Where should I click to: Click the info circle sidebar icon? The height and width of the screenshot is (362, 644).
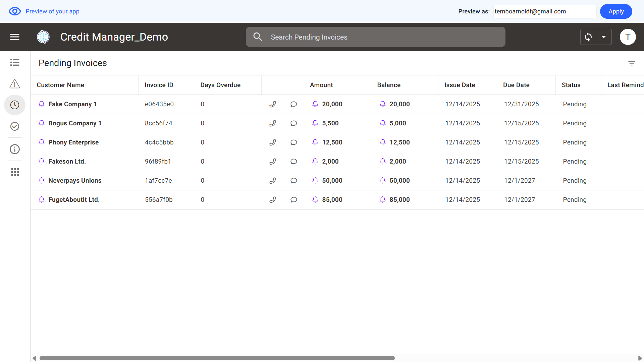[x=15, y=149]
